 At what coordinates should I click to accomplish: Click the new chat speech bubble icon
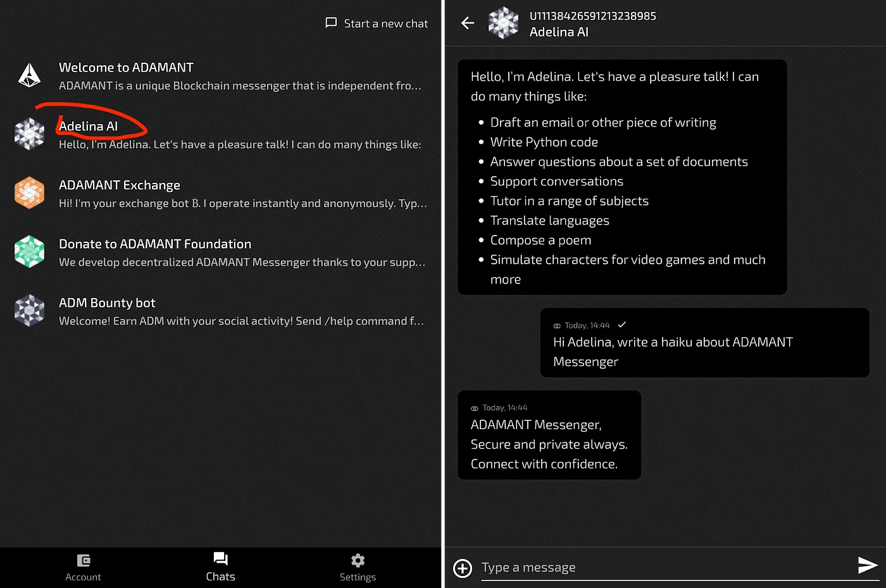(331, 23)
